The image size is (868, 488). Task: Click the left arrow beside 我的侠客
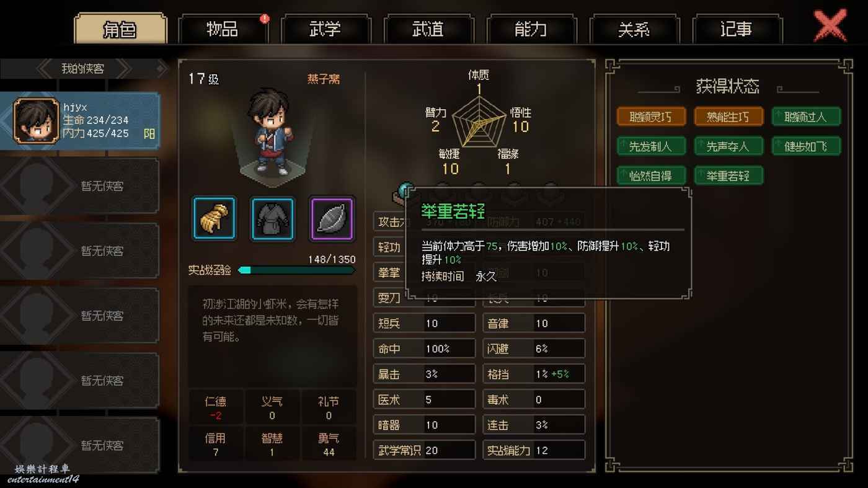45,69
